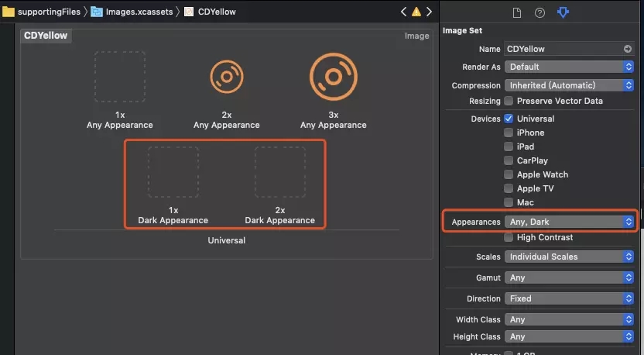The width and height of the screenshot is (644, 355).
Task: Enable the iPhone device checkbox
Action: point(509,133)
